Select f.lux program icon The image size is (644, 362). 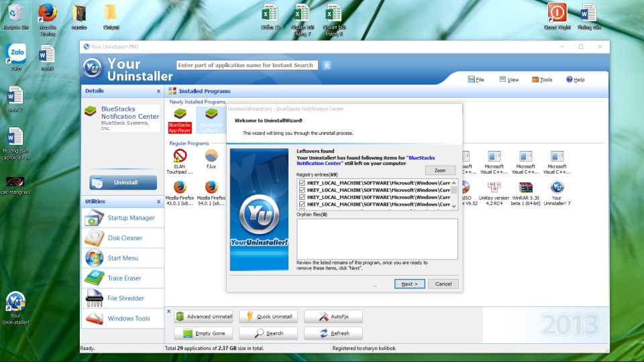click(211, 160)
